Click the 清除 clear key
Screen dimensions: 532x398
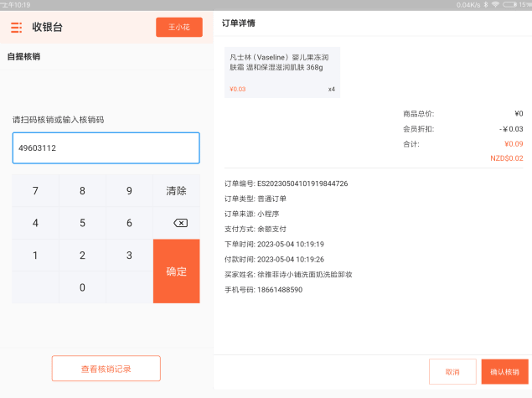pyautogui.click(x=177, y=191)
